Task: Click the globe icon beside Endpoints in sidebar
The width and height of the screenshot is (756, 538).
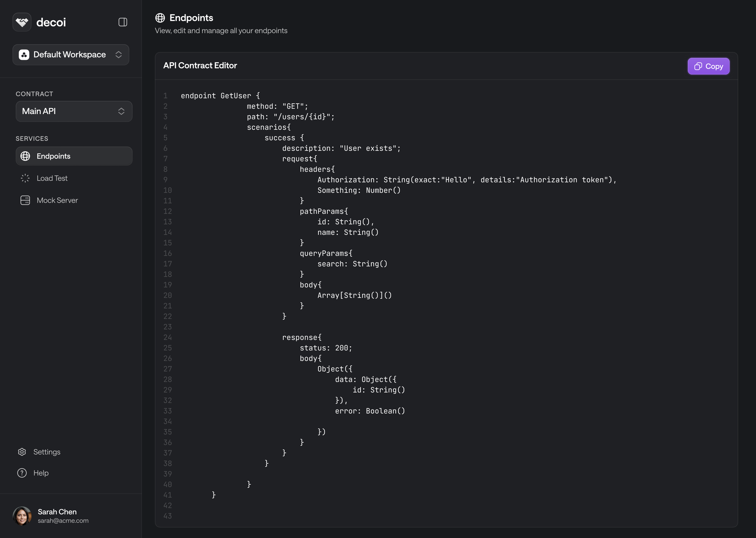Action: coord(25,156)
